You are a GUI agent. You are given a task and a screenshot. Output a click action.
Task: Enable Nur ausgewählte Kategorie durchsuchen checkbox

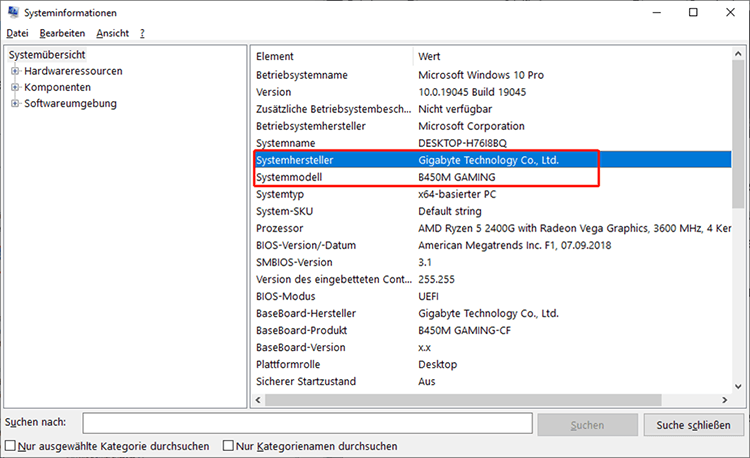[10, 446]
